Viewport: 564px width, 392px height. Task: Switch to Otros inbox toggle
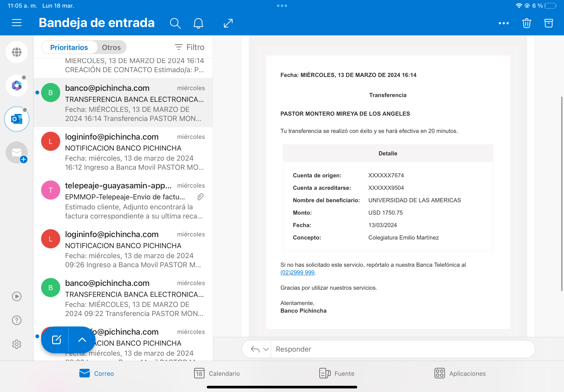111,47
